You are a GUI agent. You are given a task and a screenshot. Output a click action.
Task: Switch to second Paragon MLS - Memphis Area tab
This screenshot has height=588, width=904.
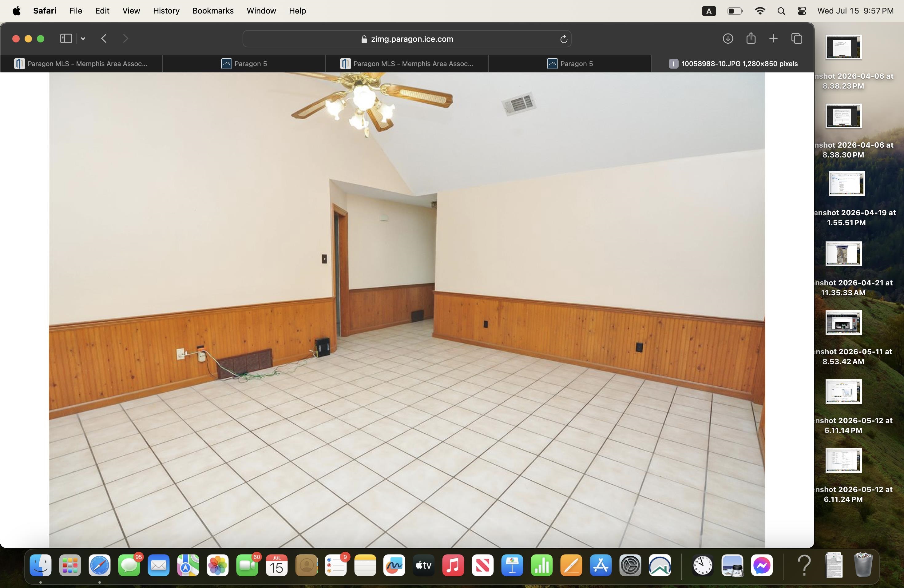(407, 63)
